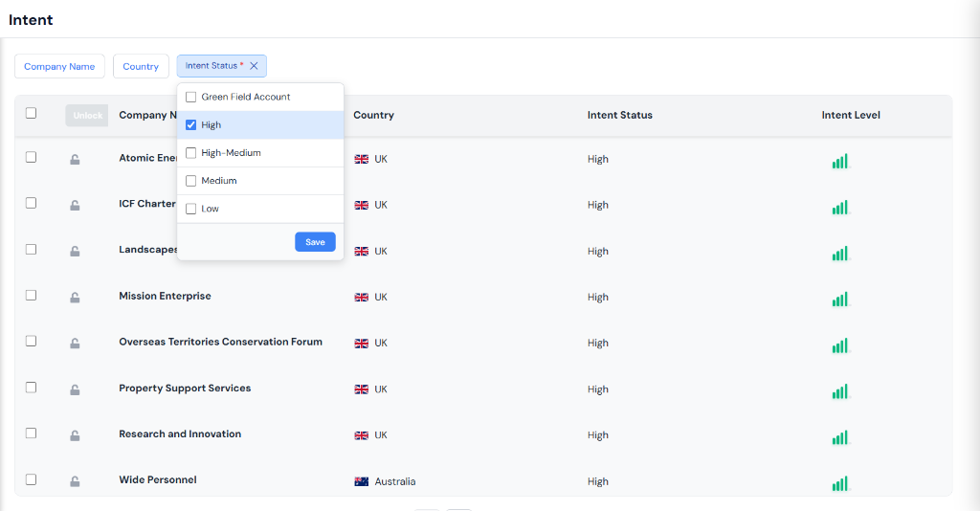Click the Intent page heading
980x511 pixels.
31,20
